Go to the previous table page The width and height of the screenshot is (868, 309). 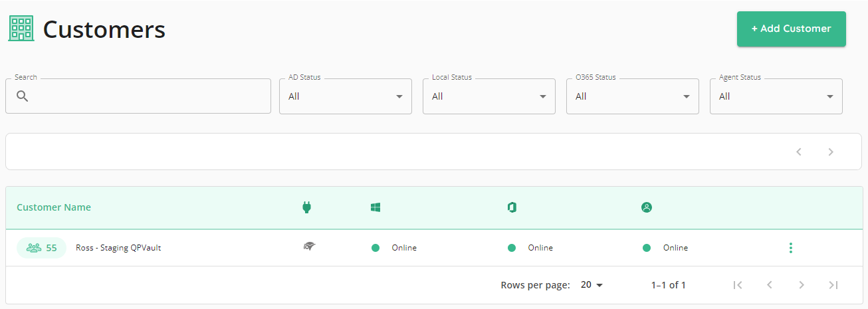click(770, 285)
